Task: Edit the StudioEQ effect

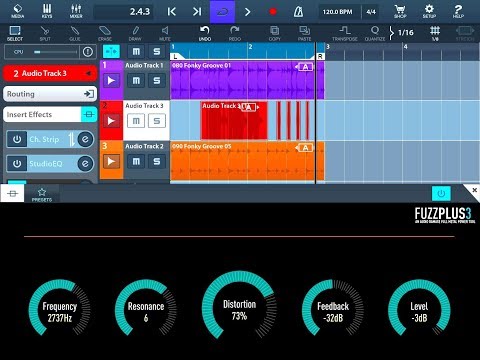Action: click(x=85, y=164)
